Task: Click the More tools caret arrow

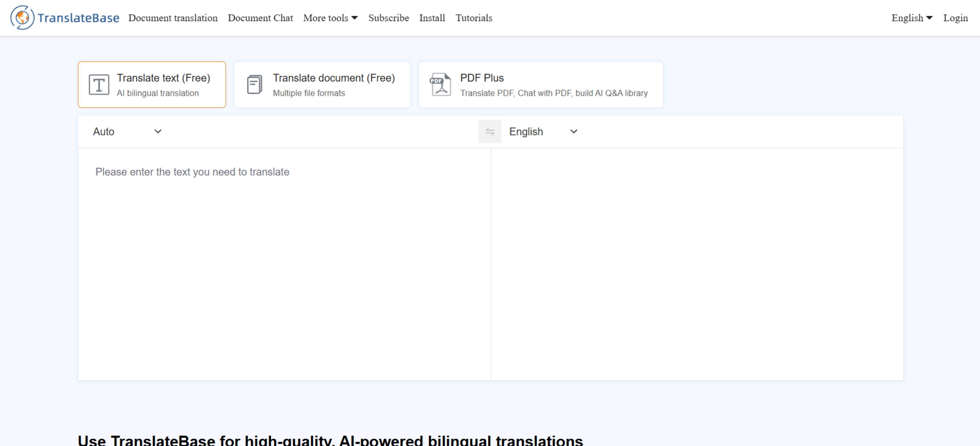Action: pyautogui.click(x=354, y=18)
